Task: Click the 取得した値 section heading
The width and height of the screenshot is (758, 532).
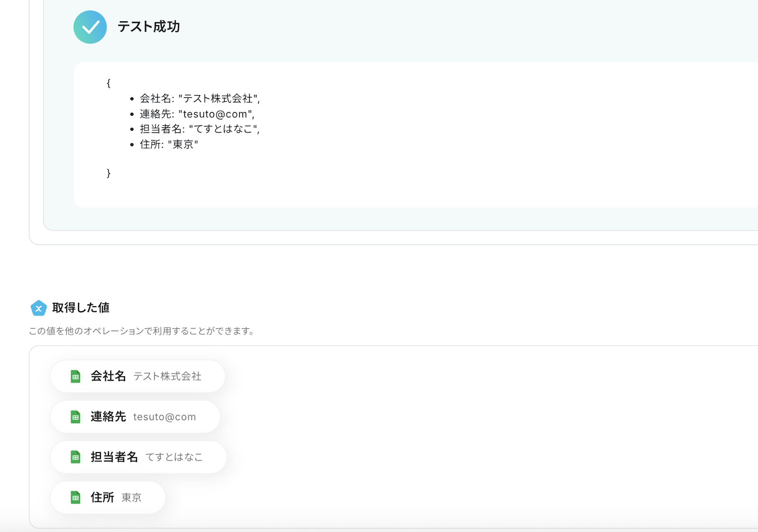Action: 81,308
